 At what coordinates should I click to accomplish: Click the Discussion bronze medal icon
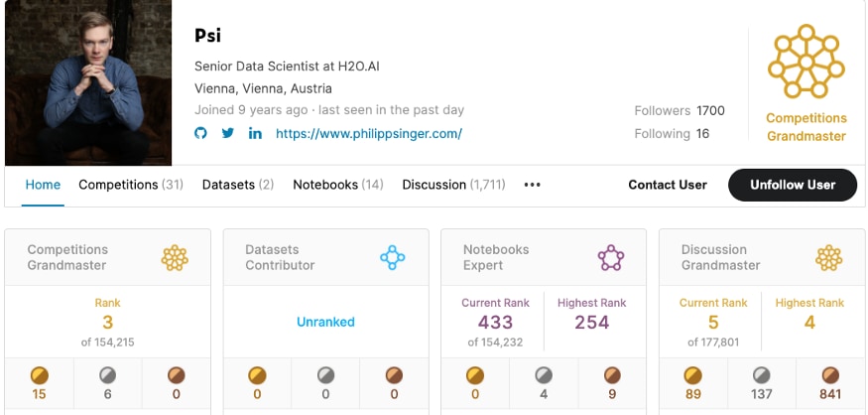(829, 375)
